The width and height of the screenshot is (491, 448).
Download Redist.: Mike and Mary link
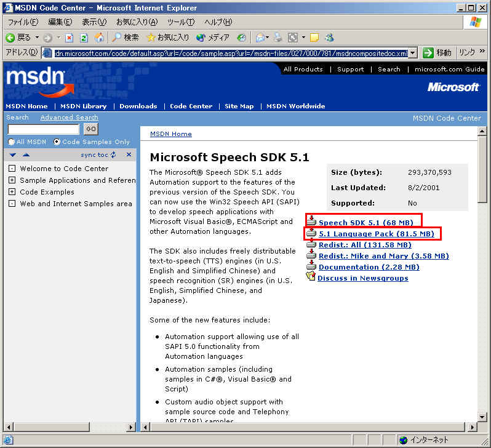coord(383,256)
